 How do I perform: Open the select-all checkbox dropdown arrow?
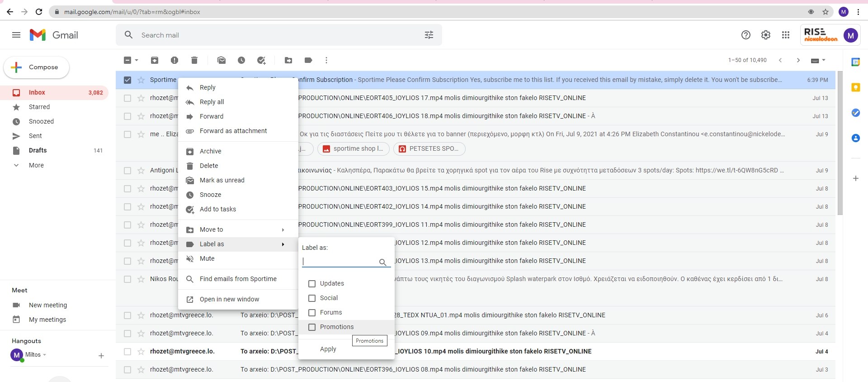(137, 60)
